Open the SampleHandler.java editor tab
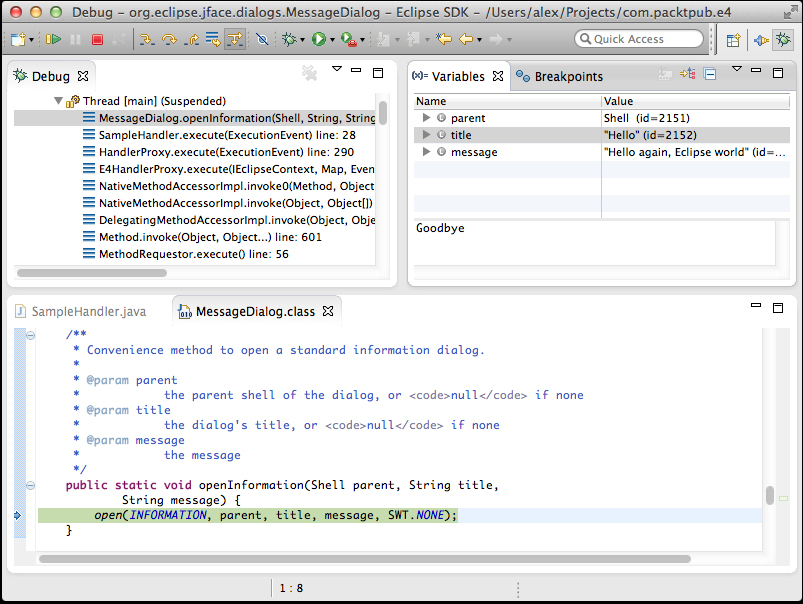This screenshot has height=604, width=803. [87, 311]
